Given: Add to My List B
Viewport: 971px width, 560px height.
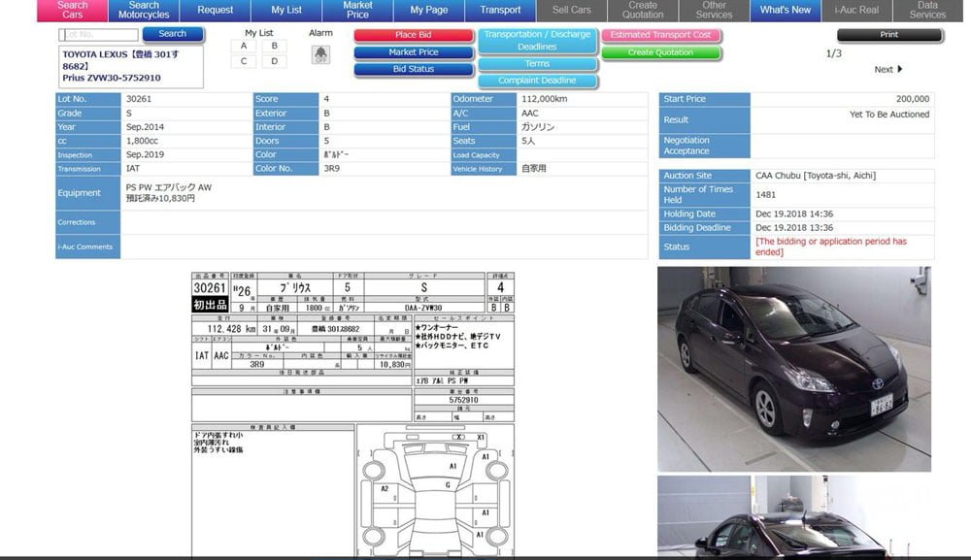Looking at the screenshot, I should [x=275, y=46].
